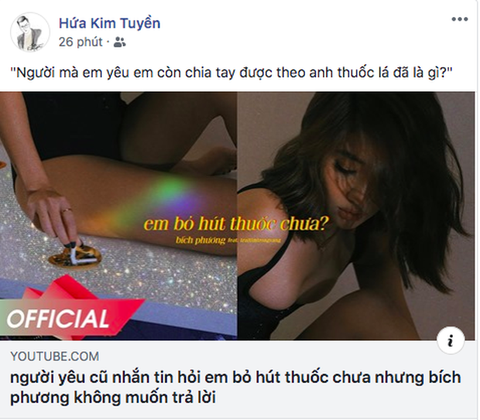Click the woman's portrait on thumbnail right

(x=356, y=216)
